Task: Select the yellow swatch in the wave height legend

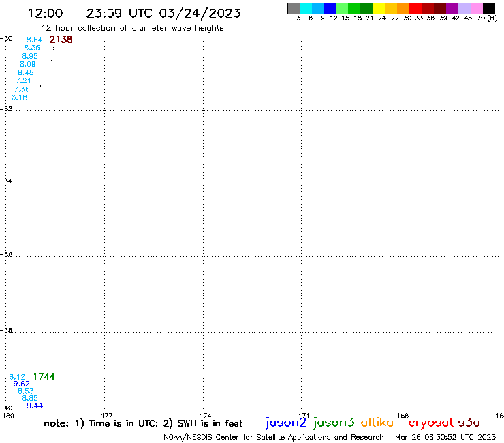Action: (x=379, y=8)
